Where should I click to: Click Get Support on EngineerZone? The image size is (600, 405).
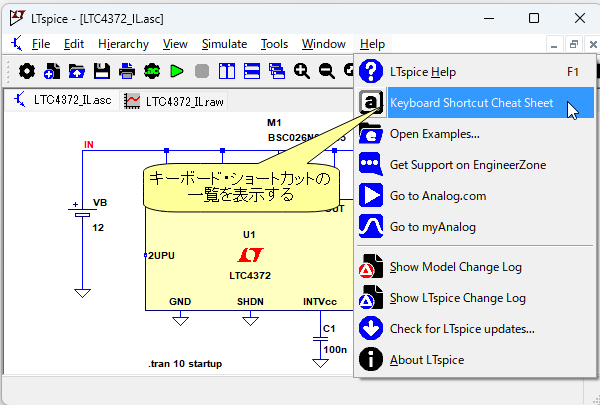coord(467,165)
